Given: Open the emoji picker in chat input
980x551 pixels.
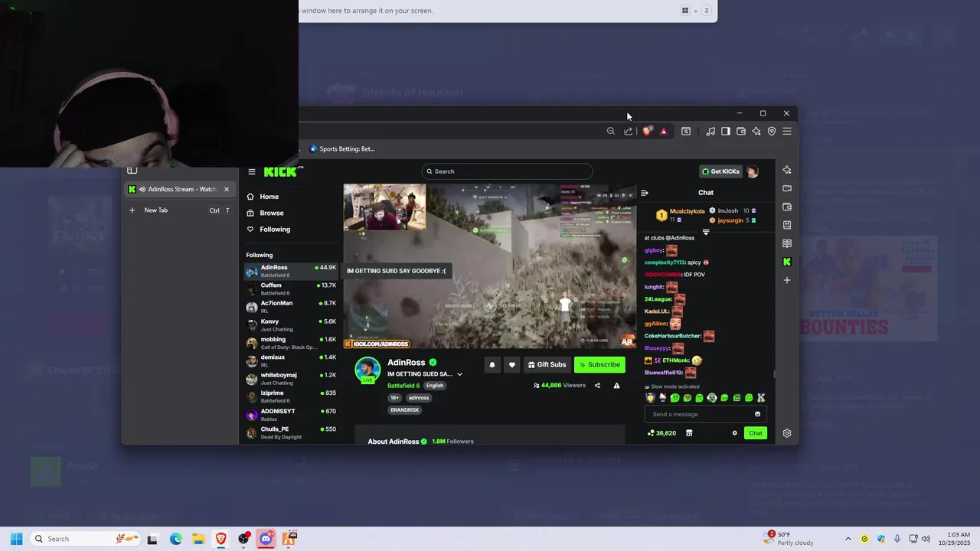Looking at the screenshot, I should point(758,414).
